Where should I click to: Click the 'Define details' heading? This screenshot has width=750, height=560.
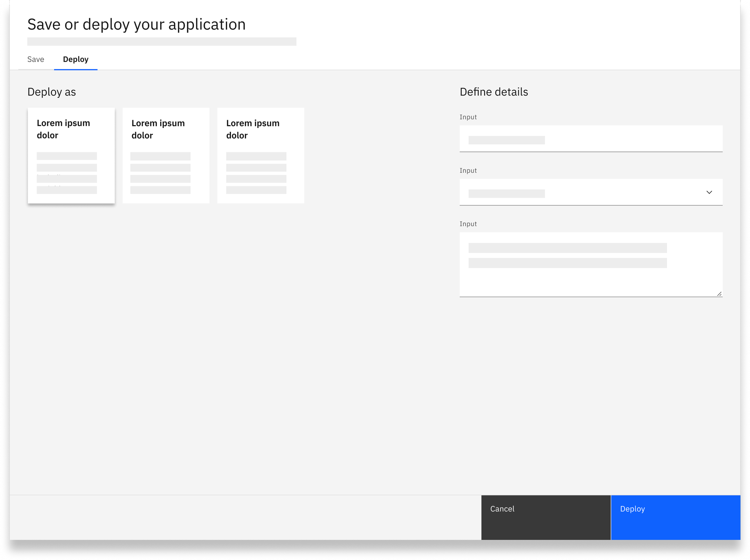click(x=494, y=92)
